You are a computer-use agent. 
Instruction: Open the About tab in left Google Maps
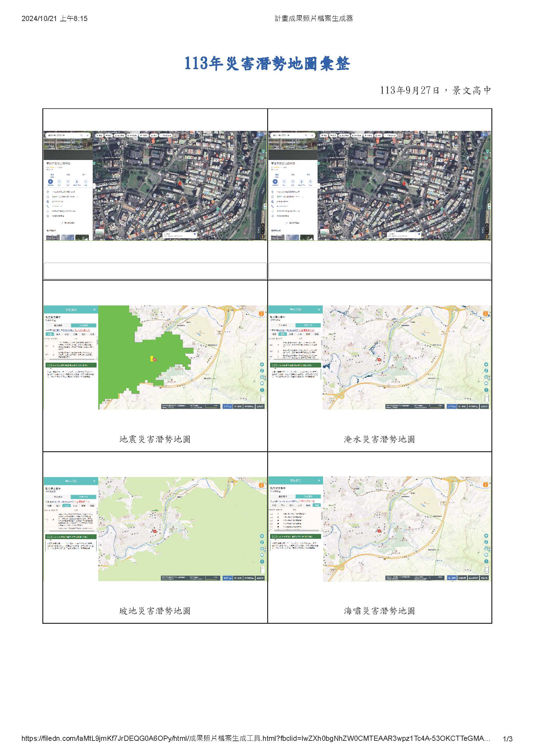point(84,175)
